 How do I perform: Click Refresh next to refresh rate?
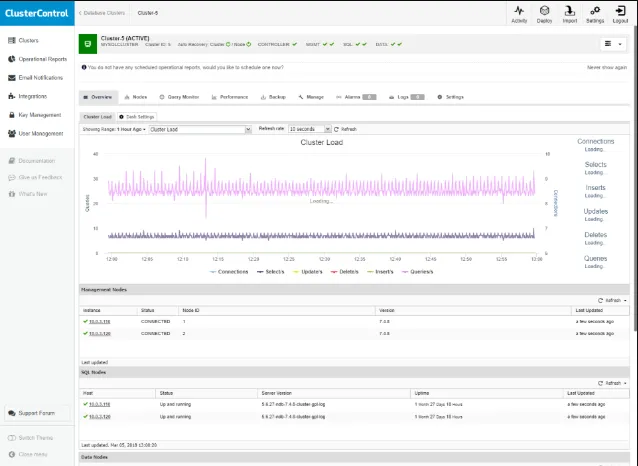coord(345,129)
